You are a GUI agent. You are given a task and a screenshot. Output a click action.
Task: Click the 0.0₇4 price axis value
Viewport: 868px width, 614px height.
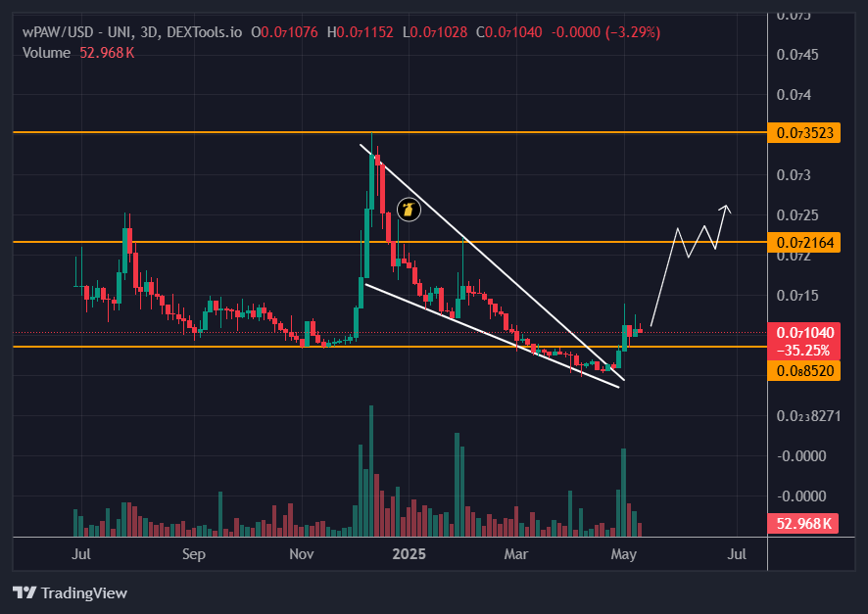794,95
